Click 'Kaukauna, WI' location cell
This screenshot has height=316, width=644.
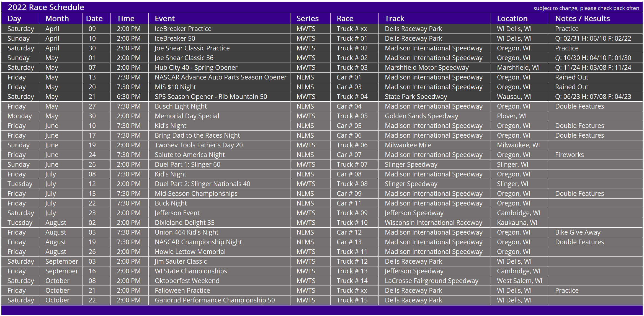tap(517, 223)
